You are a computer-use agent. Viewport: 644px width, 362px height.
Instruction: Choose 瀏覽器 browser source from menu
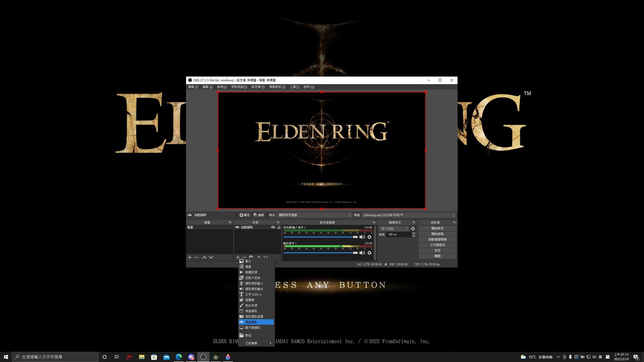pyautogui.click(x=257, y=300)
